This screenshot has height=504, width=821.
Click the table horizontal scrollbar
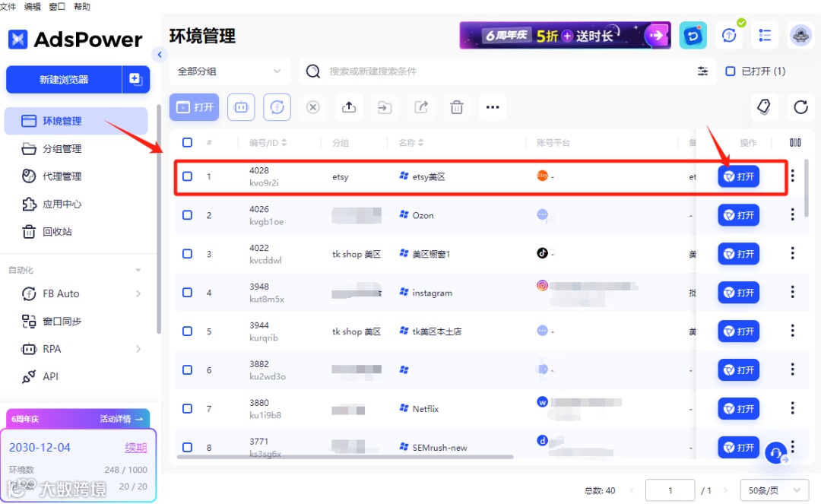(x=344, y=457)
